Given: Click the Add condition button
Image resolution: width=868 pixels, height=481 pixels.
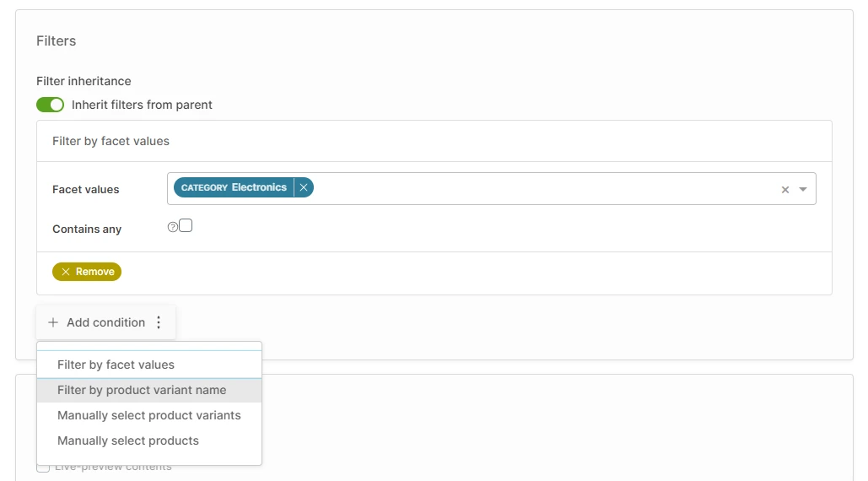Looking at the screenshot, I should (97, 322).
